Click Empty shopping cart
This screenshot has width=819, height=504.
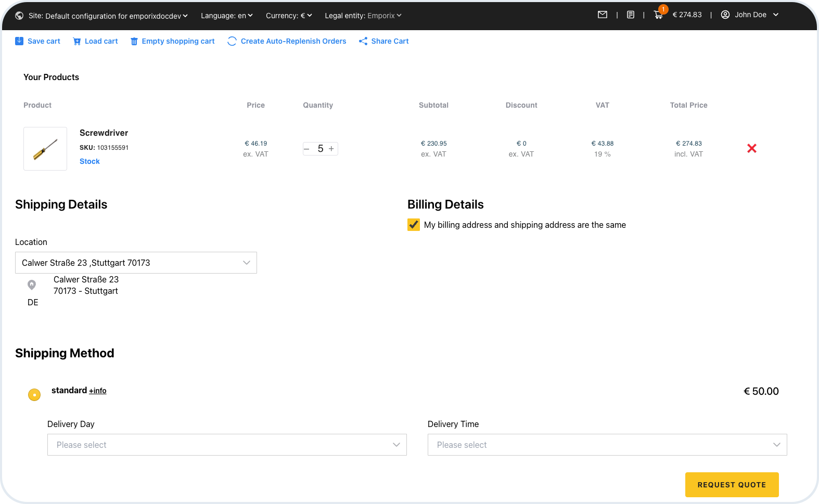(x=172, y=41)
